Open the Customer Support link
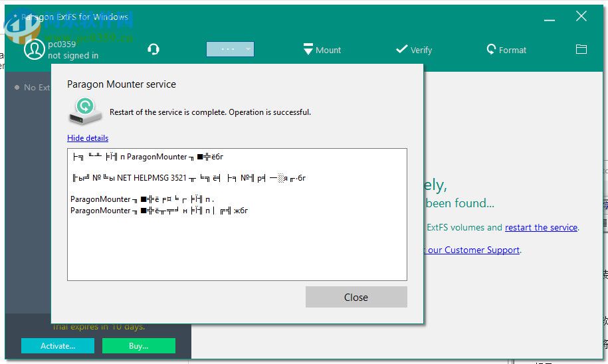The image size is (608, 364). coord(474,250)
